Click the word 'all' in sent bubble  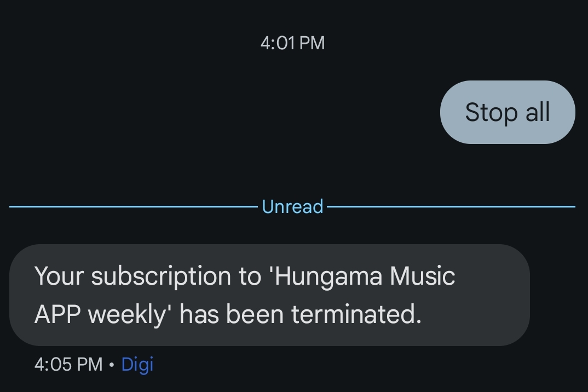coord(538,112)
